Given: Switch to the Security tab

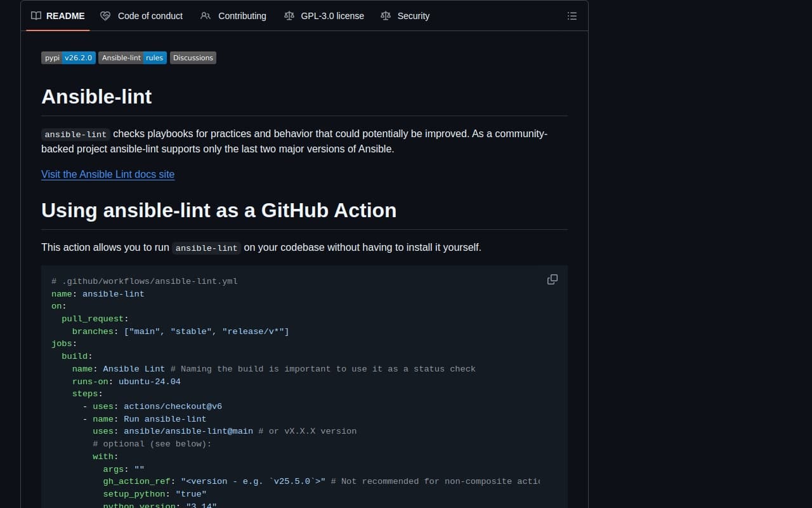Looking at the screenshot, I should point(414,16).
